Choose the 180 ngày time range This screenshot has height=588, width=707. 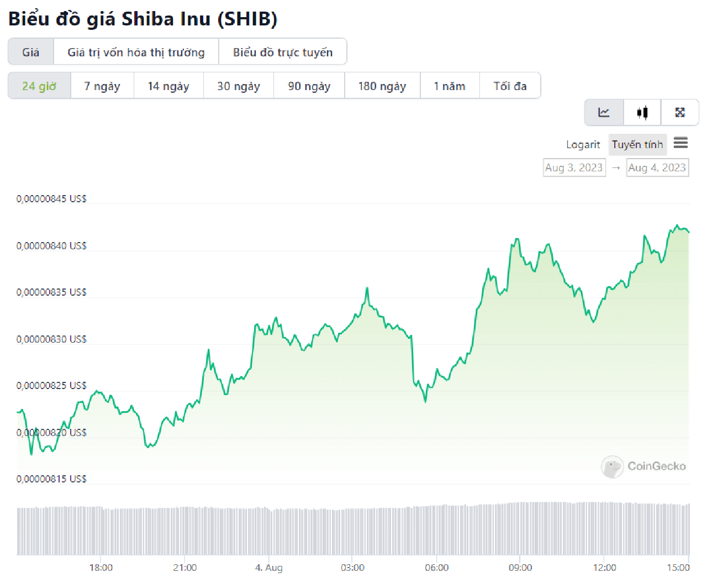(x=382, y=86)
